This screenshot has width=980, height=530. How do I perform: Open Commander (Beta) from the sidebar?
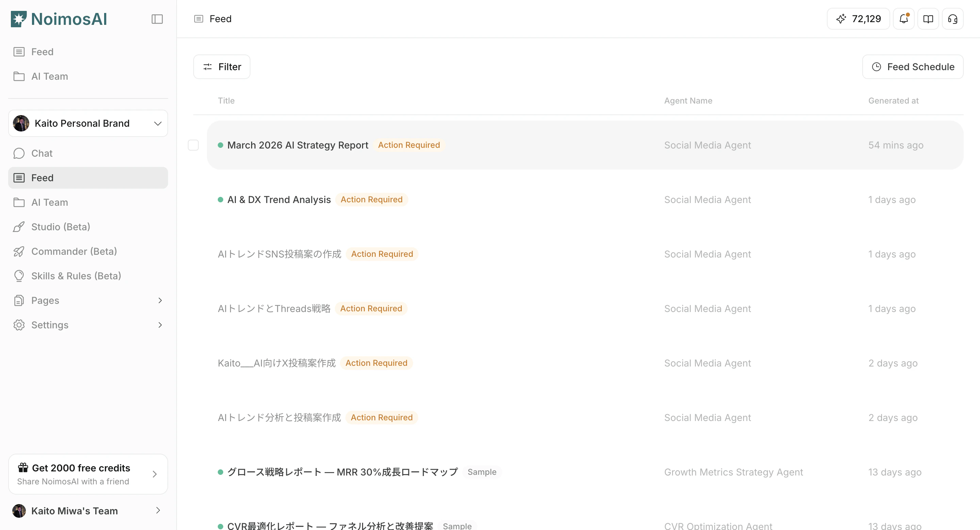click(74, 251)
